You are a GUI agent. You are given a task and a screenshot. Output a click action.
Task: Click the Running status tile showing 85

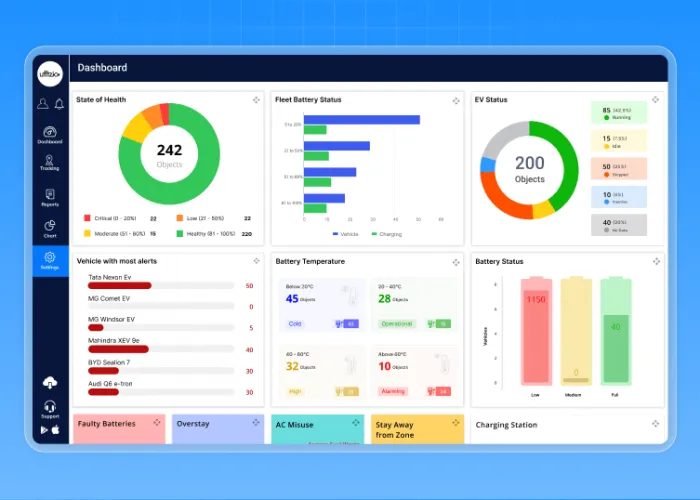(x=618, y=112)
